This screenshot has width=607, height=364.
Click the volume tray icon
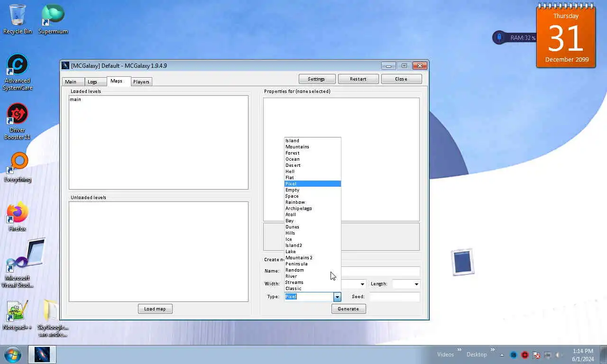pyautogui.click(x=559, y=355)
